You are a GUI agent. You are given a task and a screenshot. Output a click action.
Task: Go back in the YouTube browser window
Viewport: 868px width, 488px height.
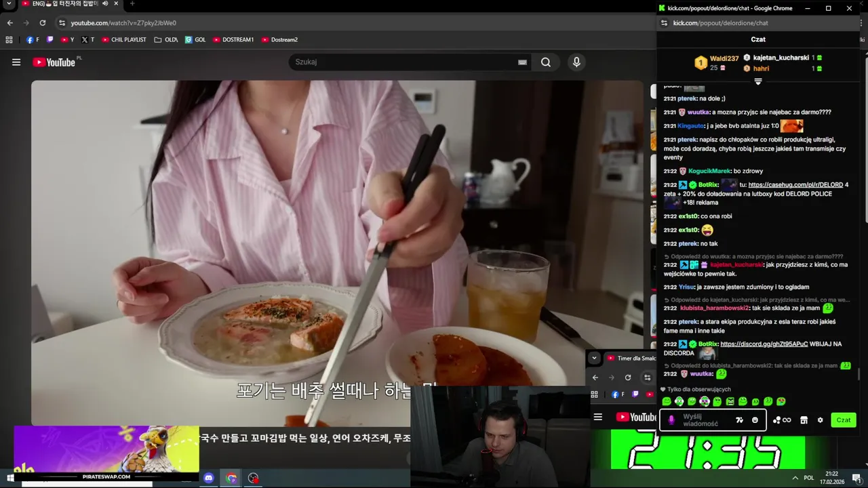[9, 23]
